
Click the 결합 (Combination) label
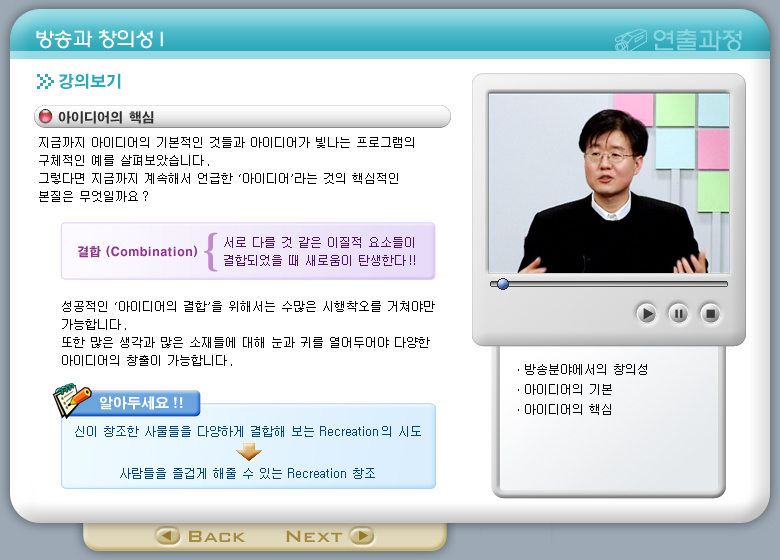click(x=137, y=251)
